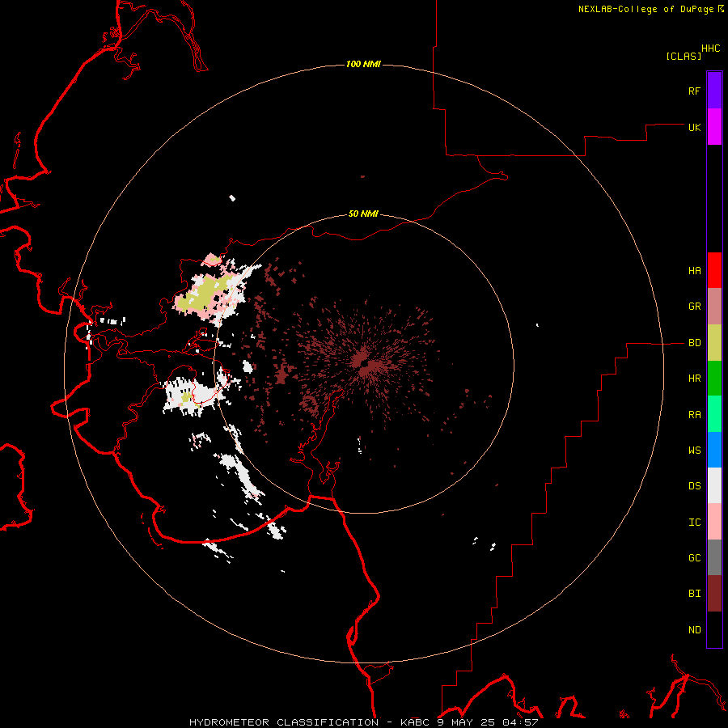Click the red HA legend swatch
This screenshot has height=728, width=728.
pyautogui.click(x=714, y=270)
